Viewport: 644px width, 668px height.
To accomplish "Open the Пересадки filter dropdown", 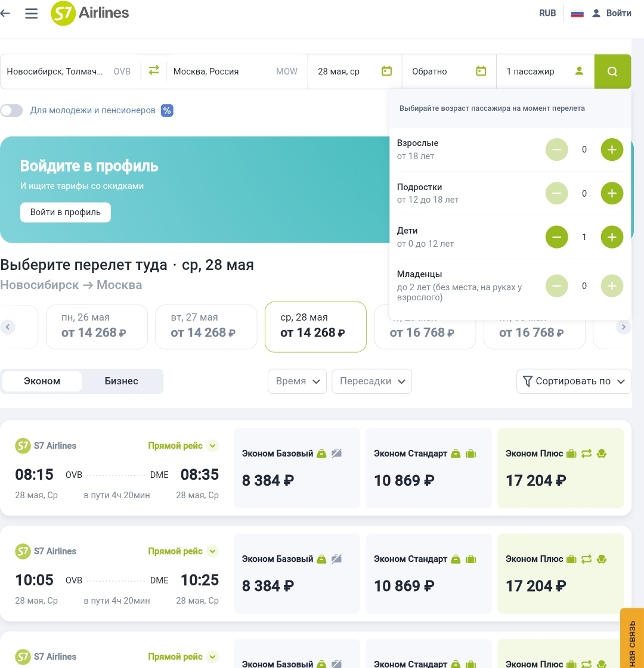I will (371, 381).
